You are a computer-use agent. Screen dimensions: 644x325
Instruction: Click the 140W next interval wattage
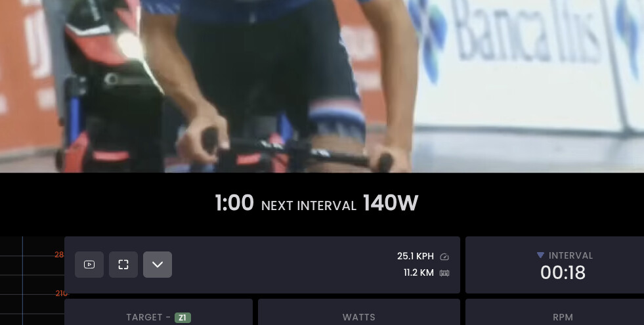[390, 203]
